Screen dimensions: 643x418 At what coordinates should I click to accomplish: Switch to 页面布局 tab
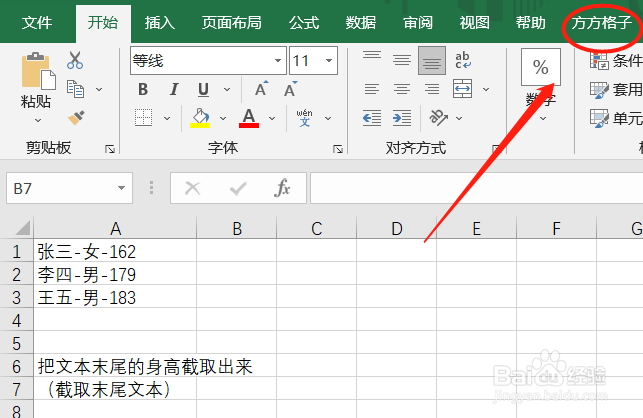tap(232, 23)
